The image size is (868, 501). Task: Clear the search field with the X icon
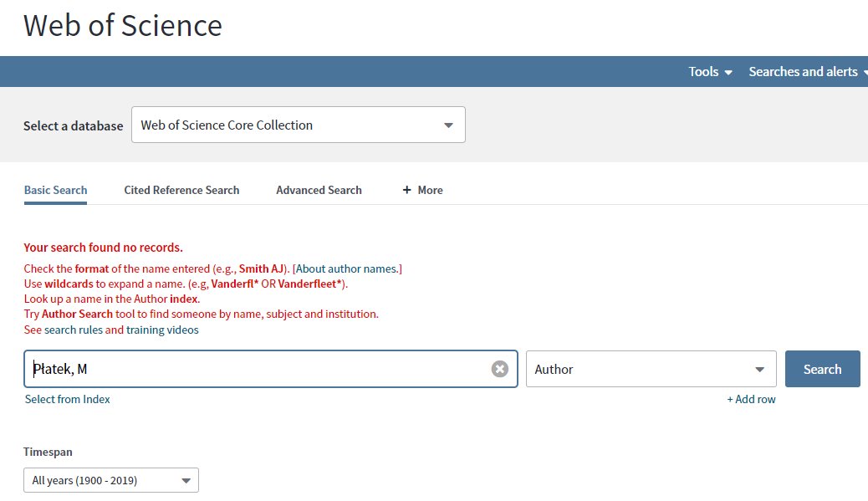coord(499,369)
